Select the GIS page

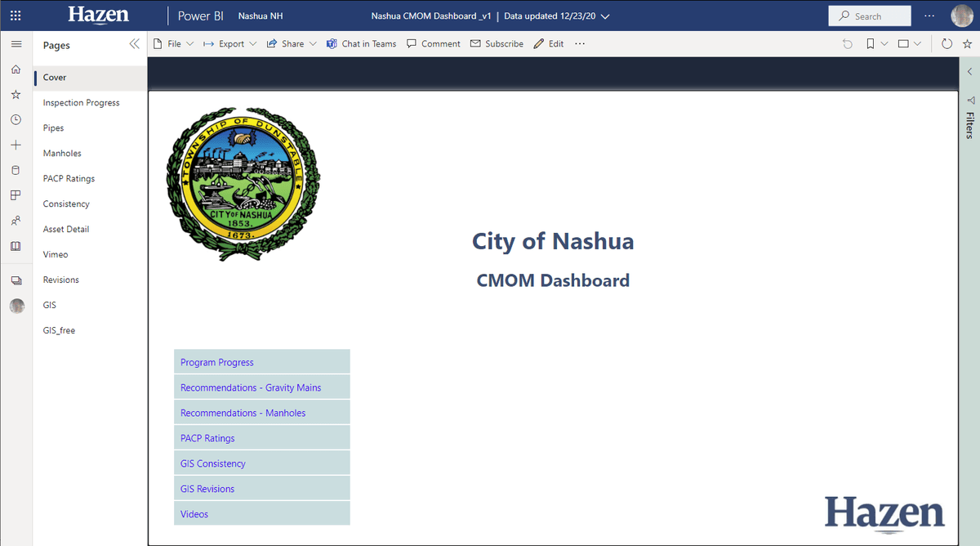pyautogui.click(x=90, y=306)
